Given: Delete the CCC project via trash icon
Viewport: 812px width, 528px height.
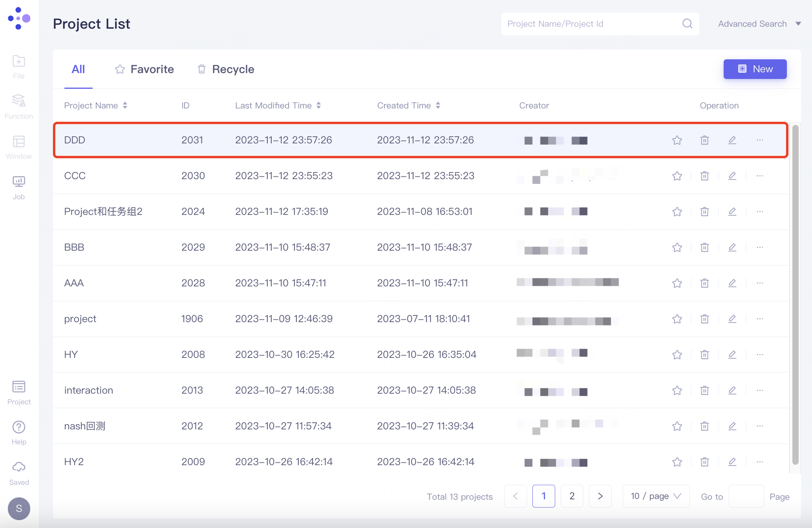Looking at the screenshot, I should [704, 176].
